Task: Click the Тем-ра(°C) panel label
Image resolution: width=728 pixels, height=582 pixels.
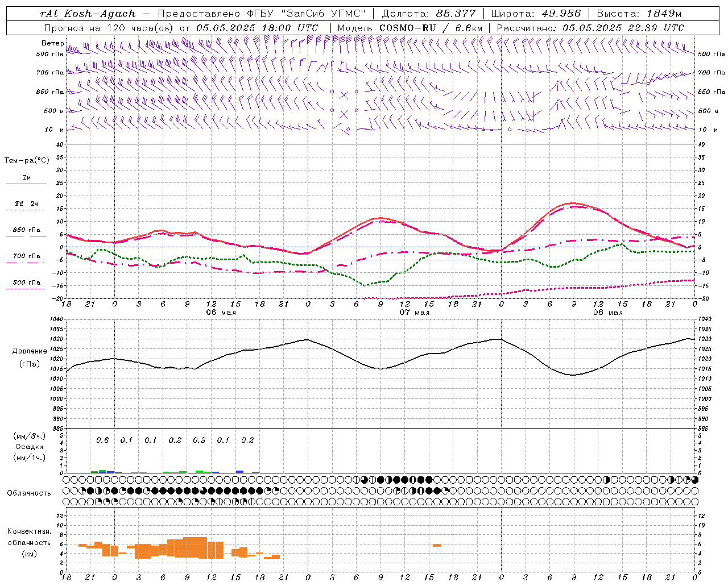Action: point(27,161)
